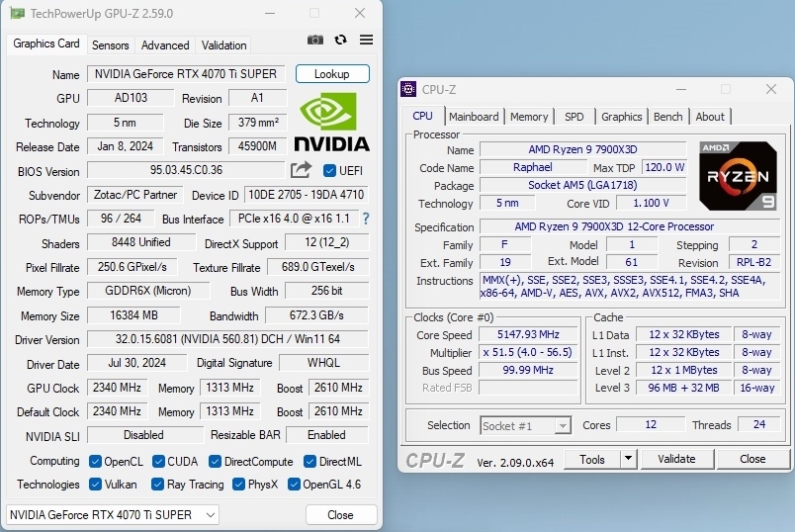This screenshot has height=532, width=795.
Task: Switch to the About tab in CPU-Z
Action: point(710,117)
